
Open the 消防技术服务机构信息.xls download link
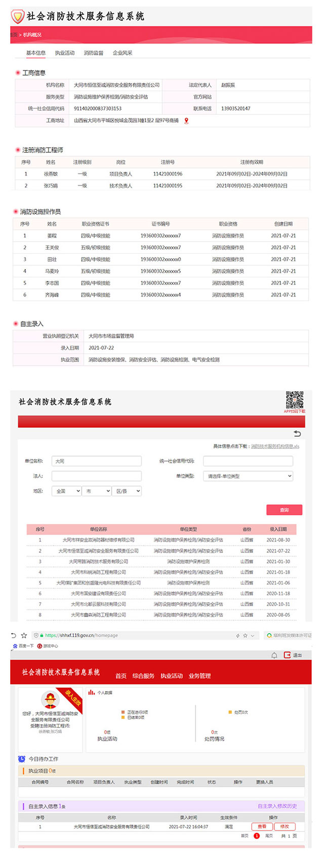click(275, 446)
